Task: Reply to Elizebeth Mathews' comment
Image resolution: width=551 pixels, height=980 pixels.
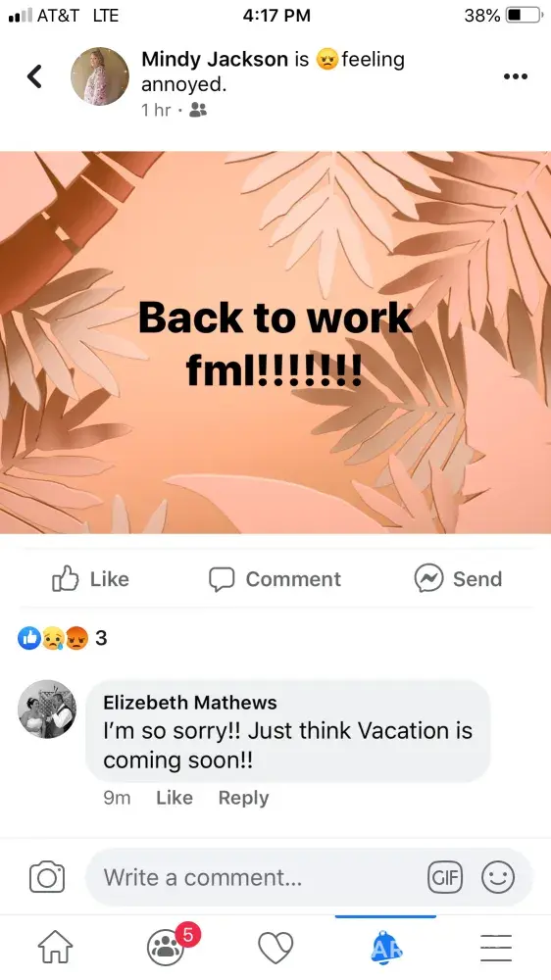Action: point(243,798)
